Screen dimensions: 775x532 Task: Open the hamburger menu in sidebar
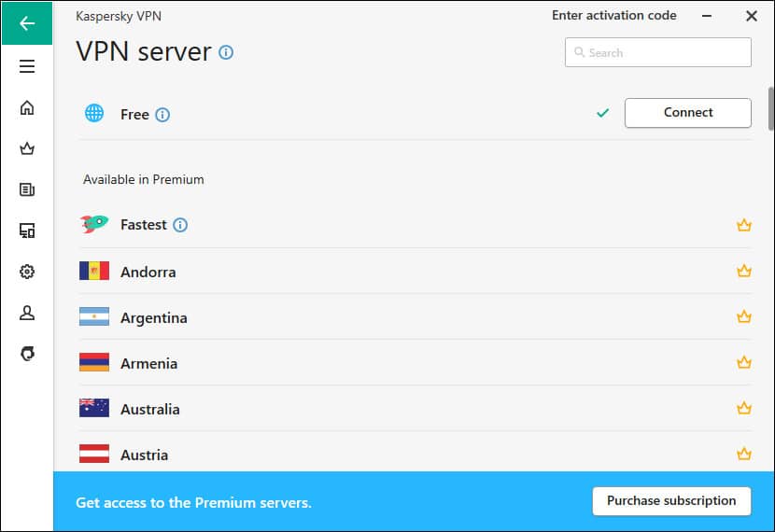27,66
